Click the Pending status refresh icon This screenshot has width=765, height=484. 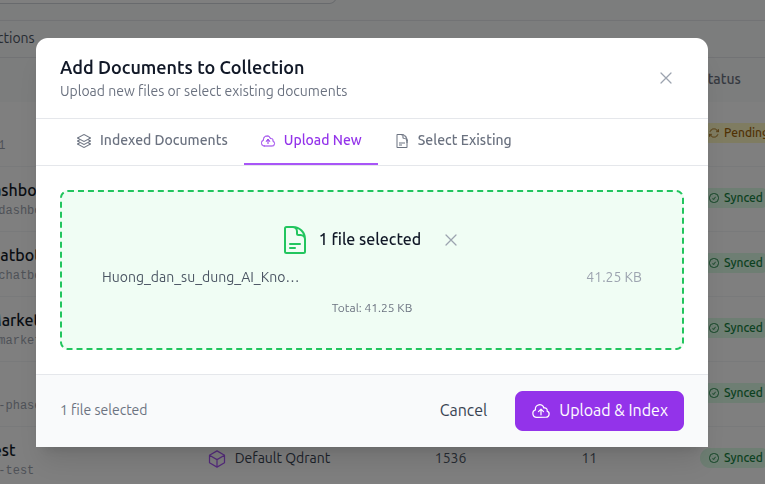(x=714, y=133)
